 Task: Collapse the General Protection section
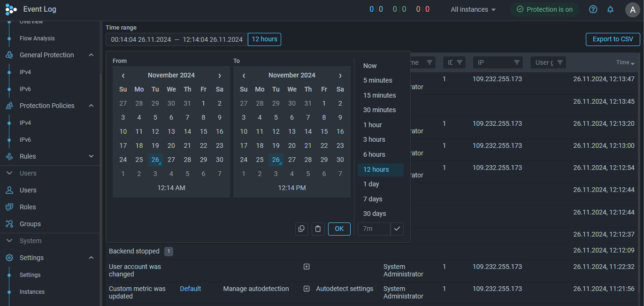91,55
